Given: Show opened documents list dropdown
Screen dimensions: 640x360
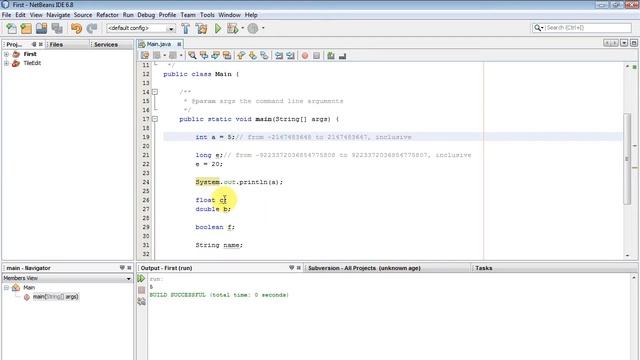Looking at the screenshot, I should [624, 43].
